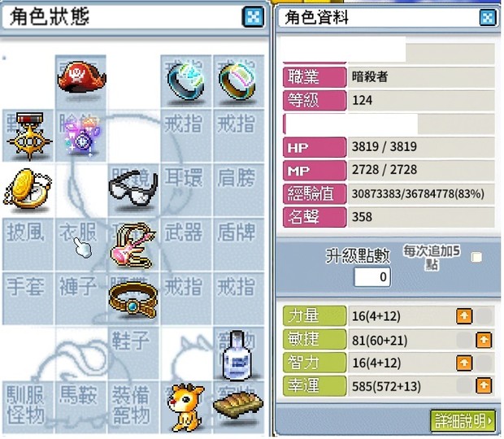Increase 敏捷 stat with orange arrow
Viewport: 504px width, 439px height.
click(x=484, y=340)
